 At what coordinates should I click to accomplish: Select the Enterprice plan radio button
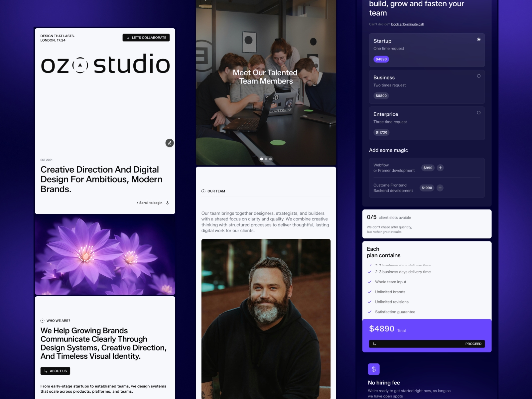pos(479,113)
